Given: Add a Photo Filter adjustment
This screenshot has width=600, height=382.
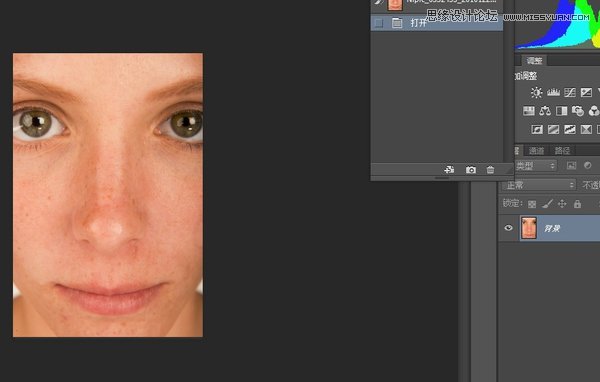Looking at the screenshot, I should [x=578, y=111].
